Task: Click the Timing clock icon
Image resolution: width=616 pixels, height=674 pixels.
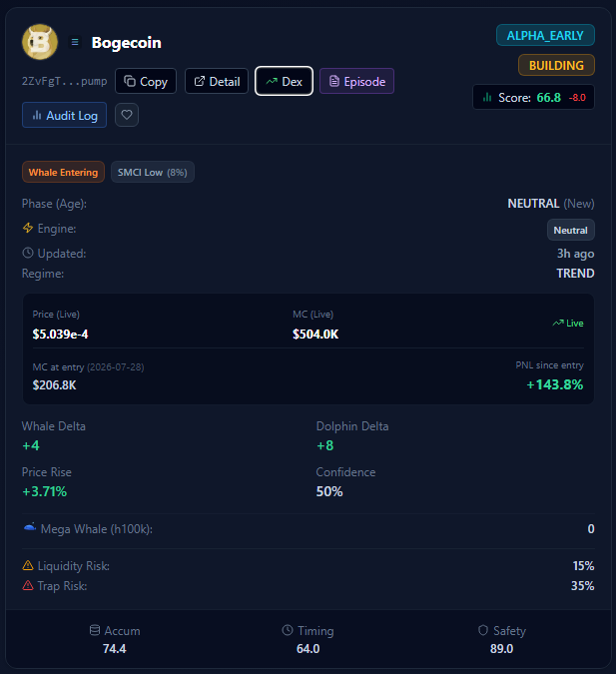Action: pos(288,630)
